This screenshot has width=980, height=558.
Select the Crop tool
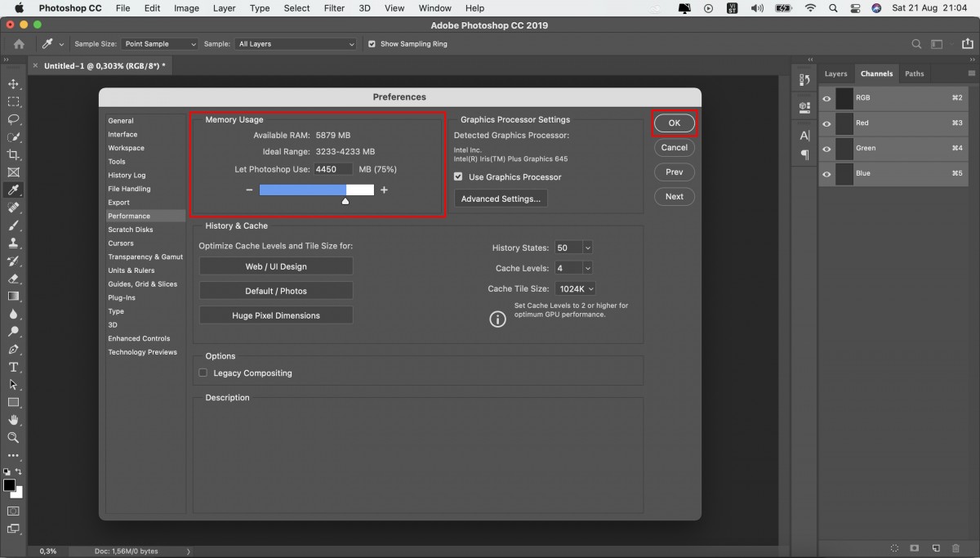13,154
